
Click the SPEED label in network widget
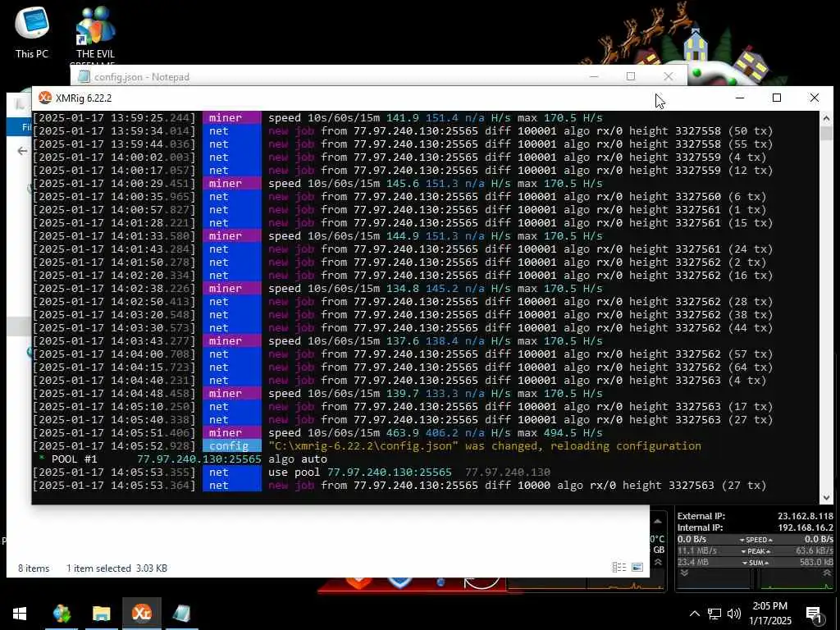pos(756,540)
